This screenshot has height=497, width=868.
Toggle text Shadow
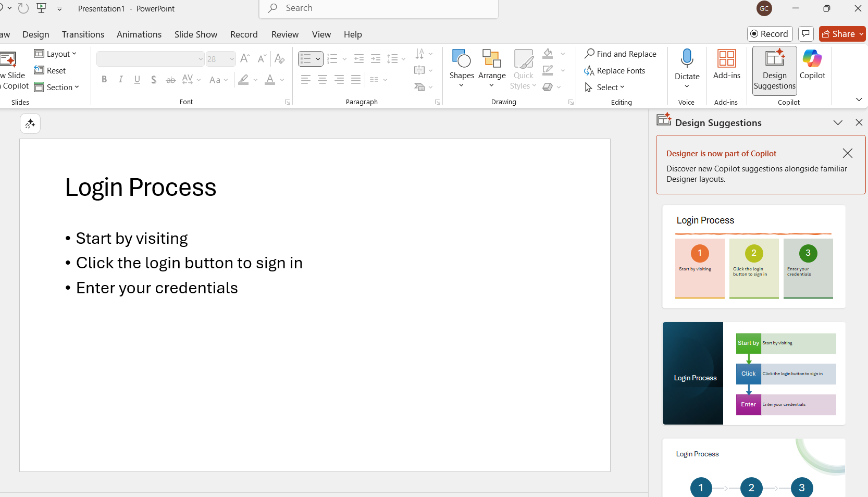[154, 80]
